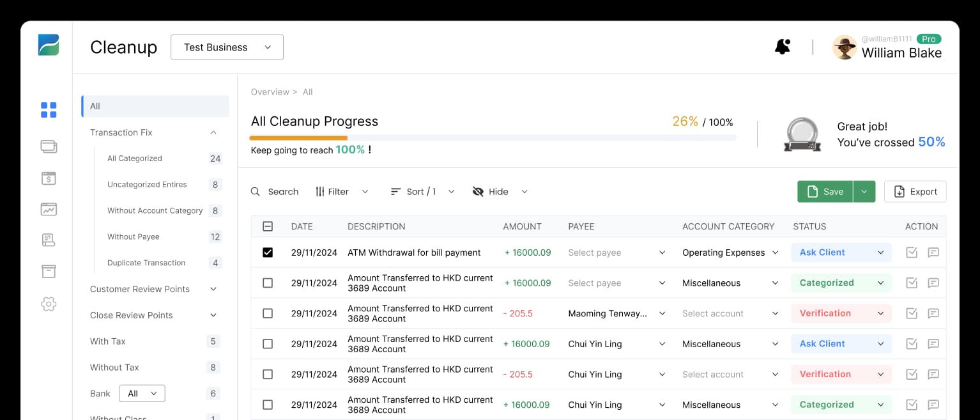Open the archive box icon in sidebar
980x420 pixels.
tap(48, 271)
